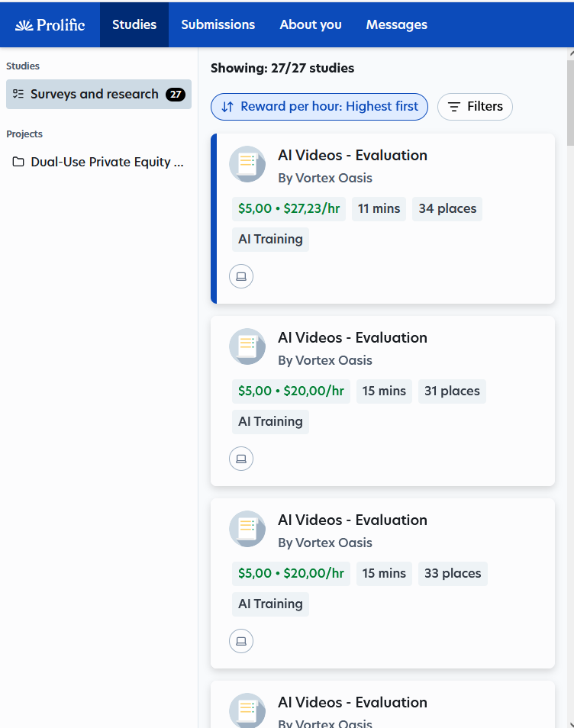Image resolution: width=574 pixels, height=728 pixels.
Task: Open the Studies tab
Action: coord(134,24)
